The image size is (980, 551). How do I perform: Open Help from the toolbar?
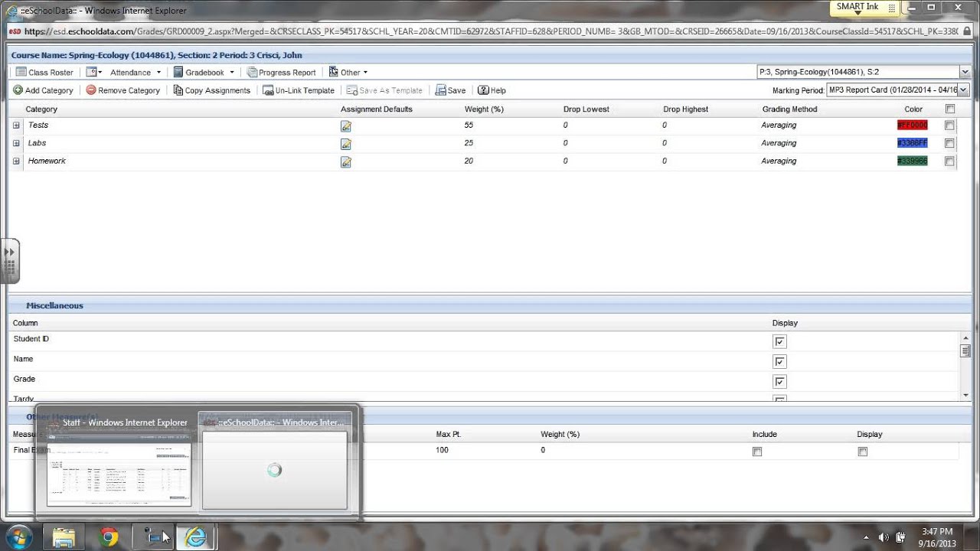click(x=492, y=90)
